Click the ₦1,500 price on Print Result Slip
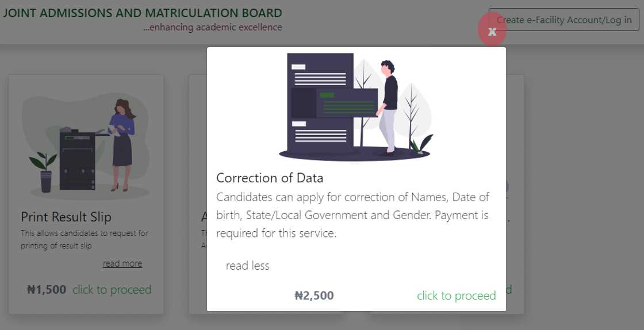The width and height of the screenshot is (644, 330). pos(47,290)
